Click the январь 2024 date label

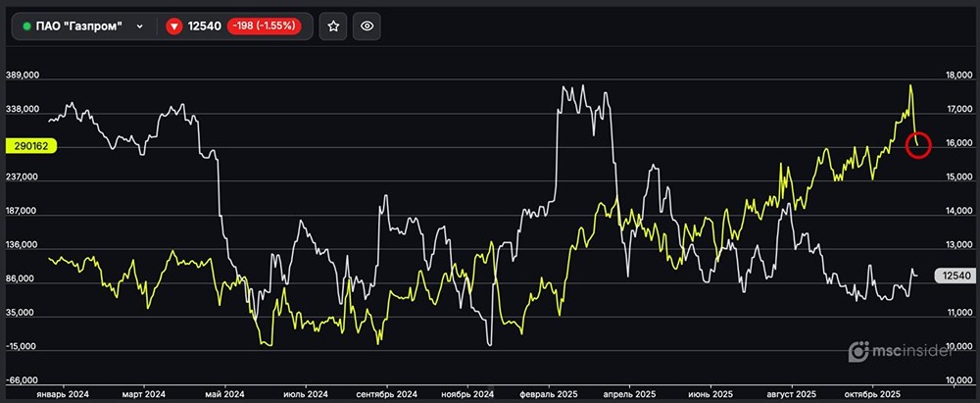[x=63, y=393]
